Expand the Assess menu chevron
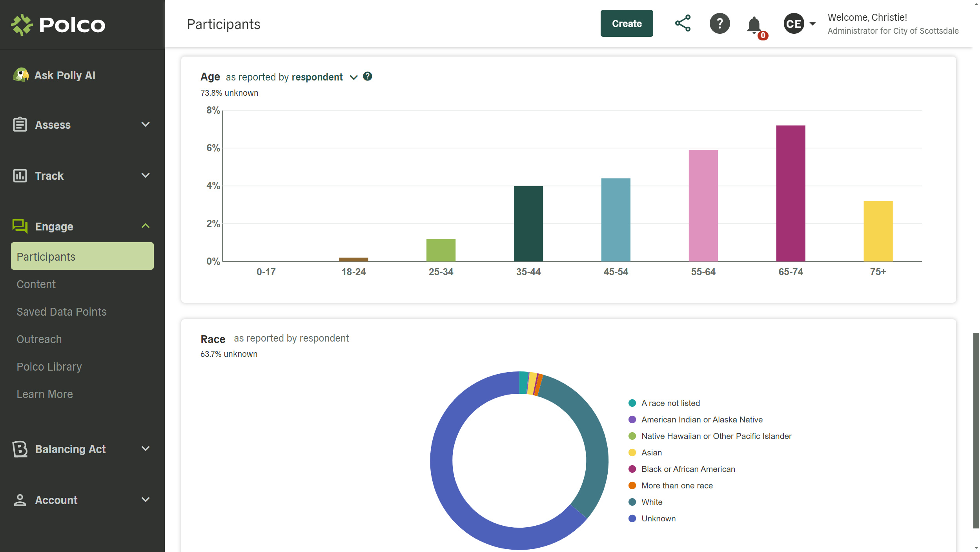The image size is (980, 552). coord(146,124)
